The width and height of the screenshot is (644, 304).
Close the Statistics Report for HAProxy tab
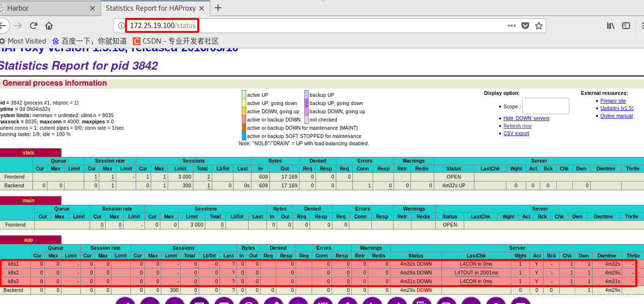click(x=202, y=8)
